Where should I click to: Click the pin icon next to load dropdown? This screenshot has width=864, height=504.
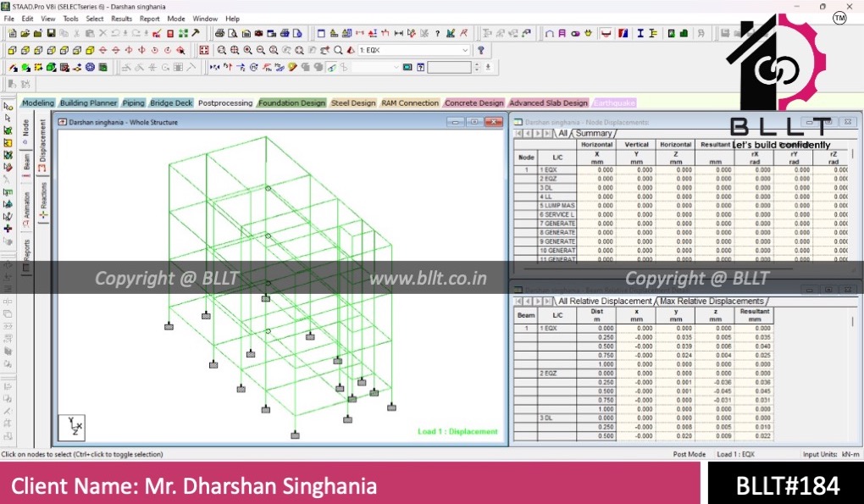[481, 50]
